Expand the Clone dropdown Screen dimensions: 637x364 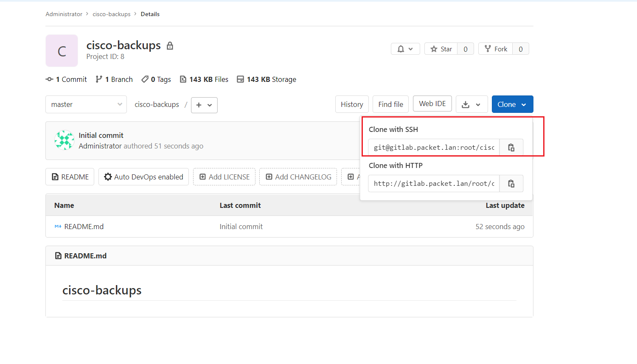coord(512,104)
